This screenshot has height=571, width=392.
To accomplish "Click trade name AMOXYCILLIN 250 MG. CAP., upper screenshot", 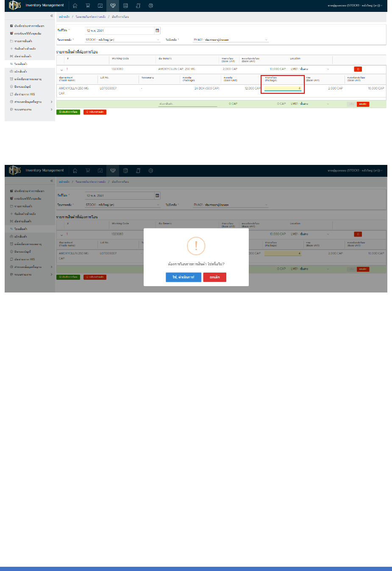I will 74,91.
